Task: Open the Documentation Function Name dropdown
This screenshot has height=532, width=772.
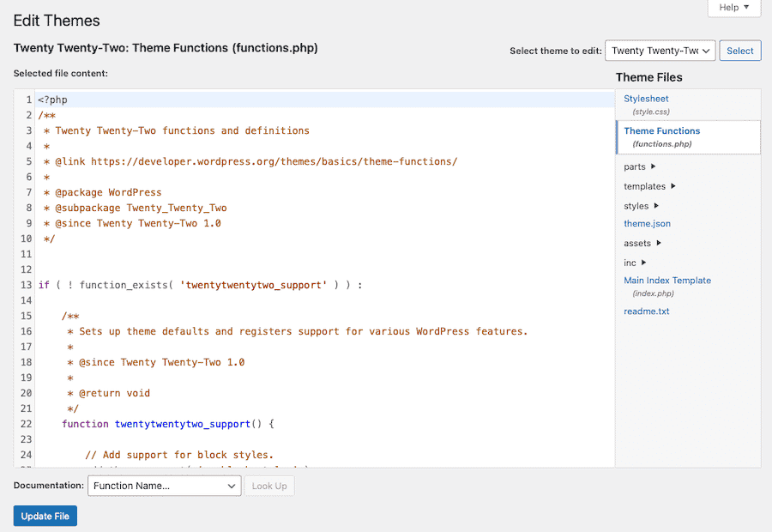Action: point(164,486)
